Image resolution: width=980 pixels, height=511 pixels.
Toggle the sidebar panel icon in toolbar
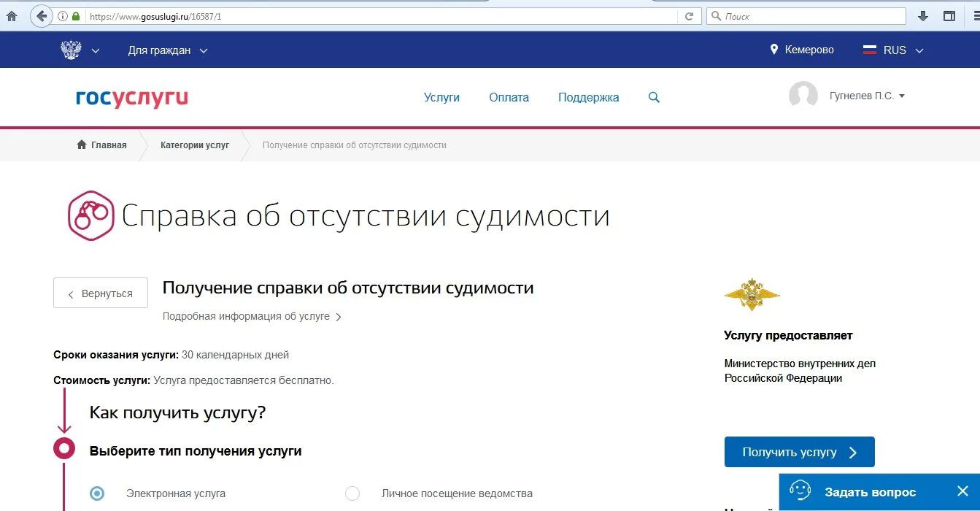949,16
